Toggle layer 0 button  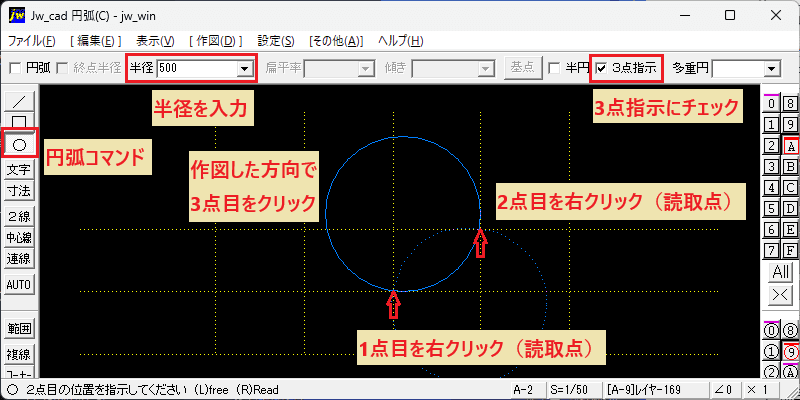[772, 104]
